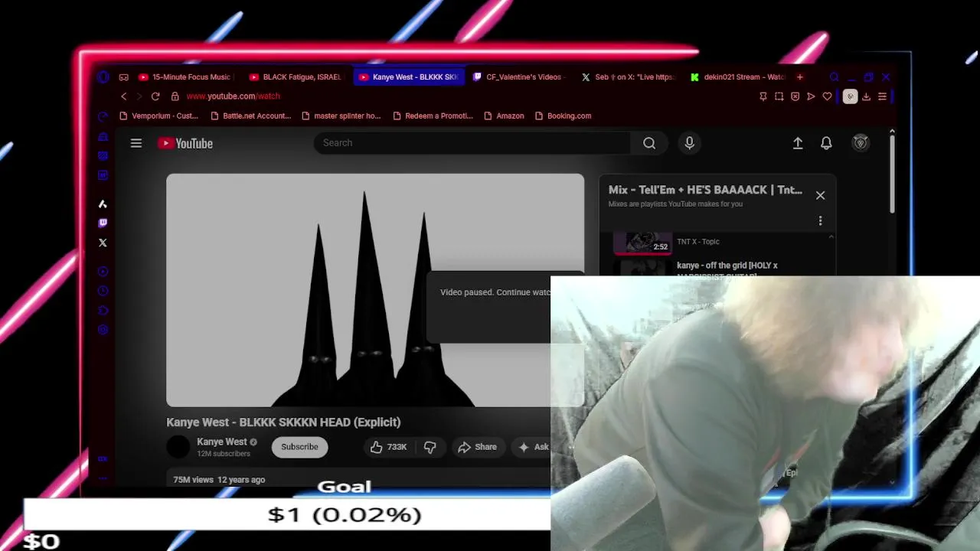Open the YouTube account avatar menu
Image resolution: width=980 pixels, height=551 pixels.
861,143
